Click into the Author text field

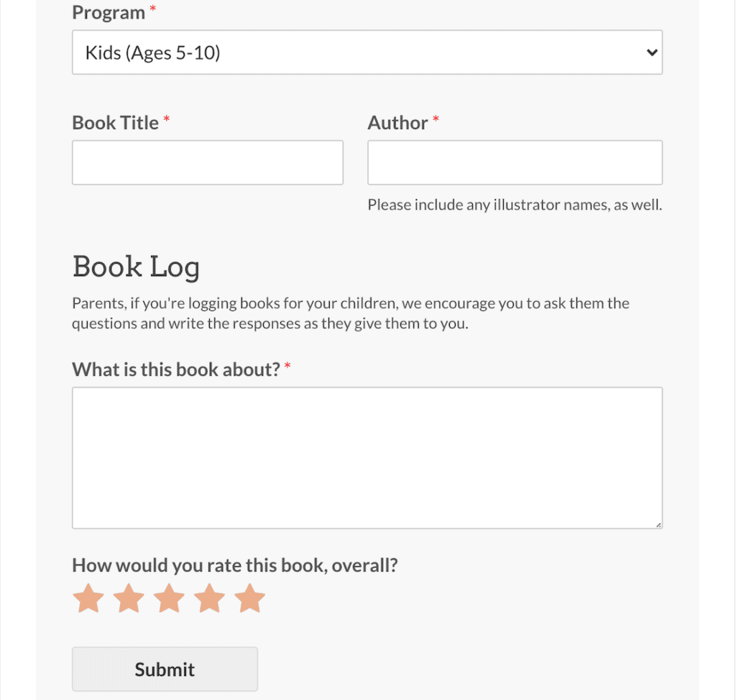pos(515,162)
